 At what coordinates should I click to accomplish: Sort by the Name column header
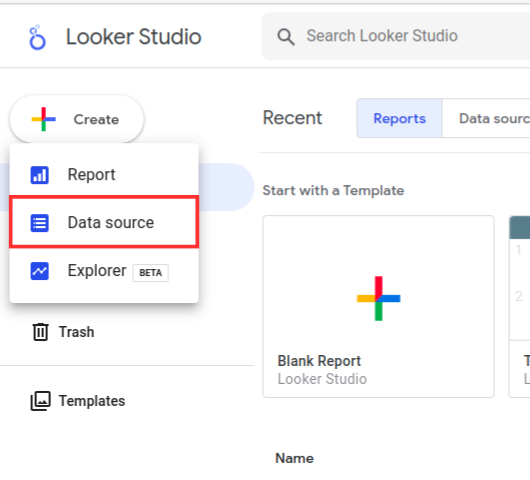pyautogui.click(x=294, y=458)
